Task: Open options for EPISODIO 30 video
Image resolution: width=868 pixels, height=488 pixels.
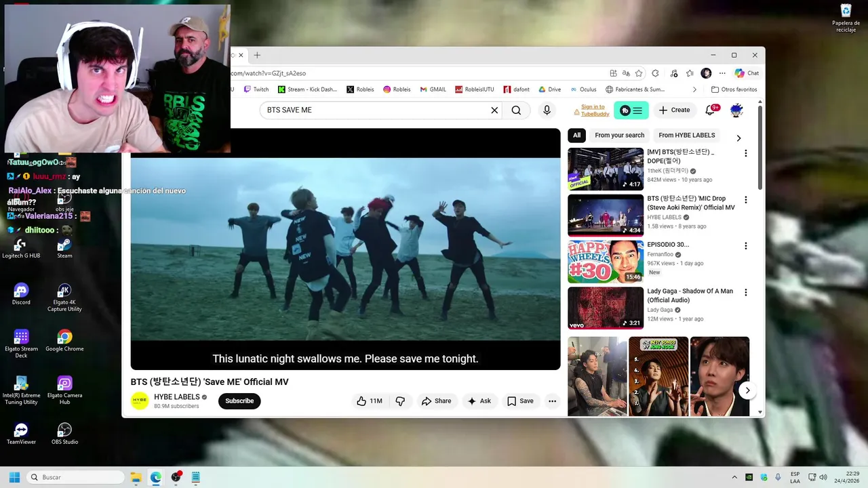Action: tap(745, 246)
